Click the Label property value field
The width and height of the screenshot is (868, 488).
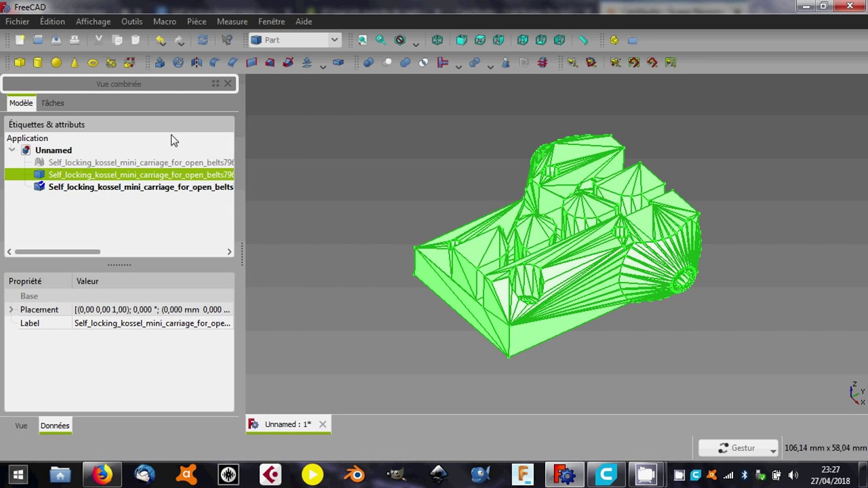153,323
